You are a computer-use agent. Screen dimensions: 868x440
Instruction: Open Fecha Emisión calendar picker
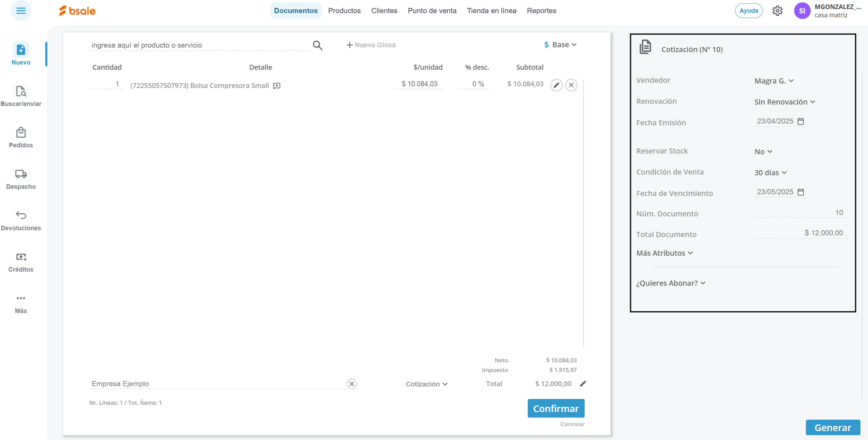(x=801, y=121)
